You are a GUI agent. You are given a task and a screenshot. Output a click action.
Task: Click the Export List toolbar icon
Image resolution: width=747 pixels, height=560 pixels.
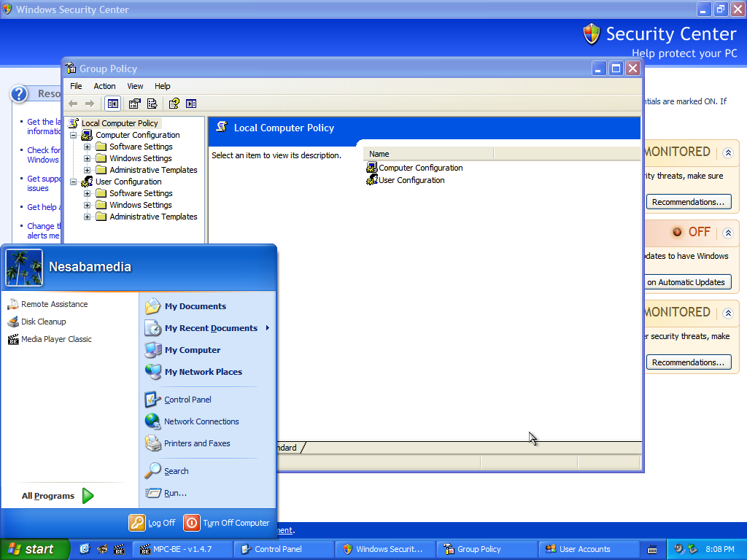[152, 104]
